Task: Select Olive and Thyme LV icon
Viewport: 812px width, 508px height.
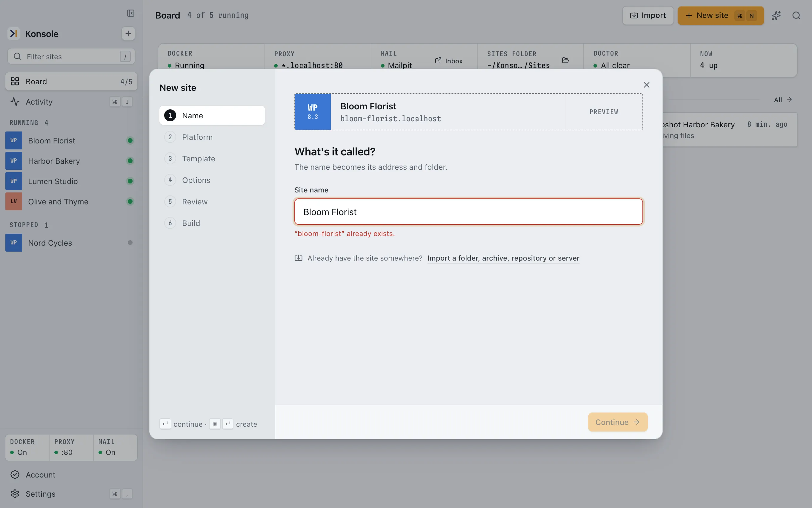Action: 14,201
